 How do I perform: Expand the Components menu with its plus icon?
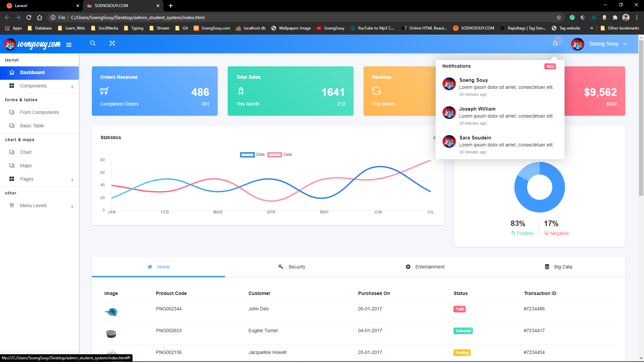[72, 87]
